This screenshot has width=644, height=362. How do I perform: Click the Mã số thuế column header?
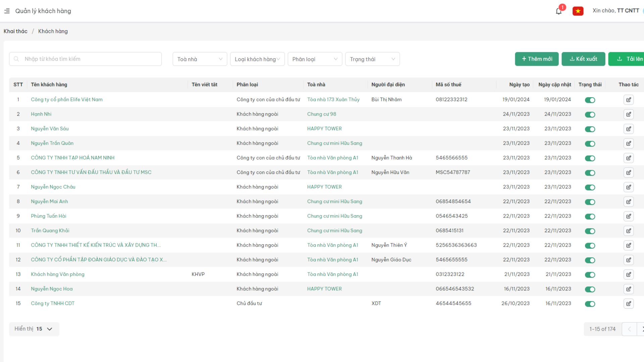tap(448, 84)
